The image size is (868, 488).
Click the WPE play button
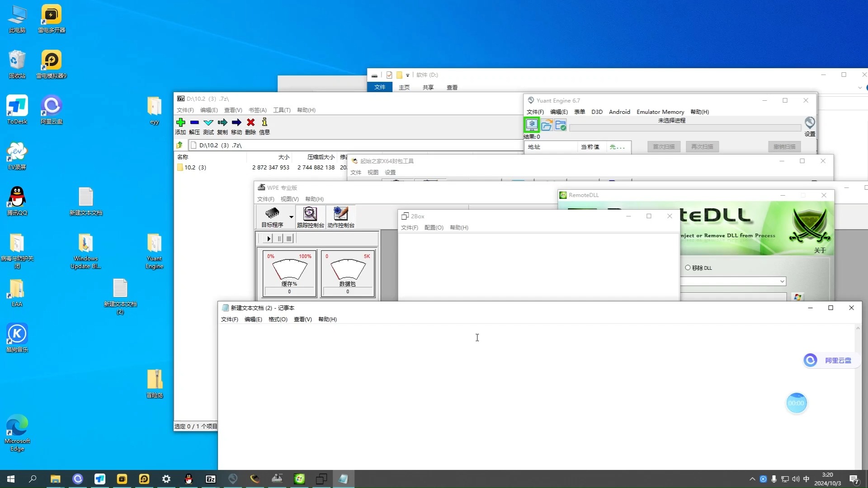[269, 239]
